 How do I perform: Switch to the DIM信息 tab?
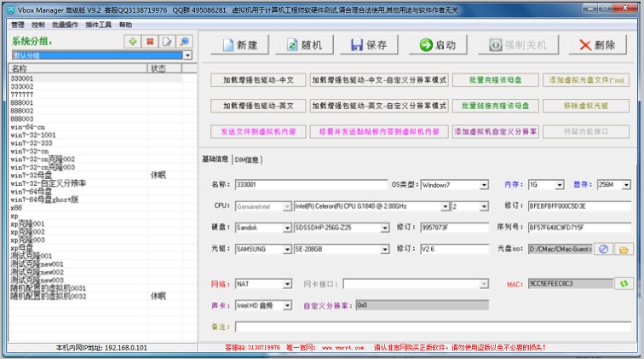point(247,159)
